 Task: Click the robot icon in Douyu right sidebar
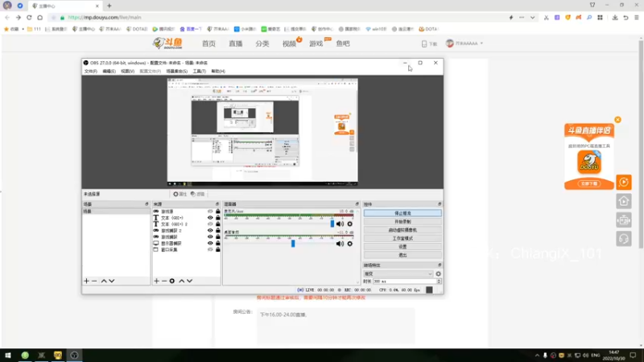pos(624,220)
